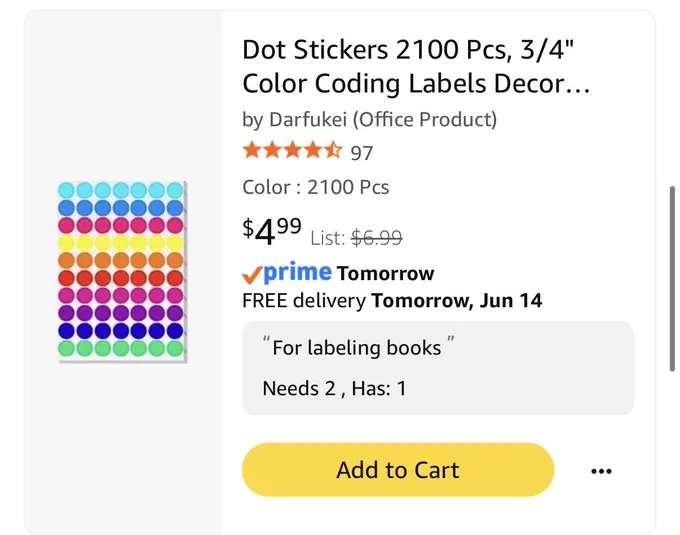Click 'by Darfukei (Office Product)' byline
The width and height of the screenshot is (680, 535).
(369, 120)
